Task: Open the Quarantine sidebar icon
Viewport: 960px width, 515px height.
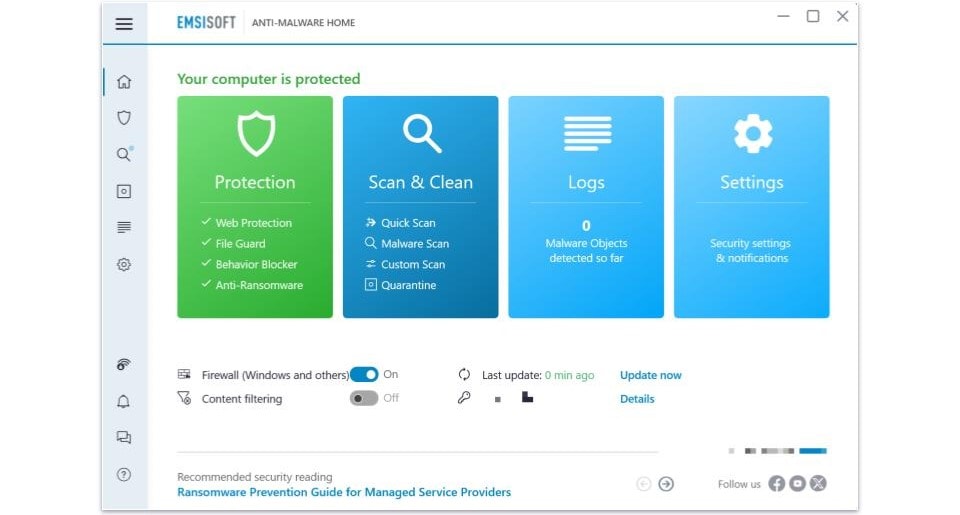Action: click(124, 191)
